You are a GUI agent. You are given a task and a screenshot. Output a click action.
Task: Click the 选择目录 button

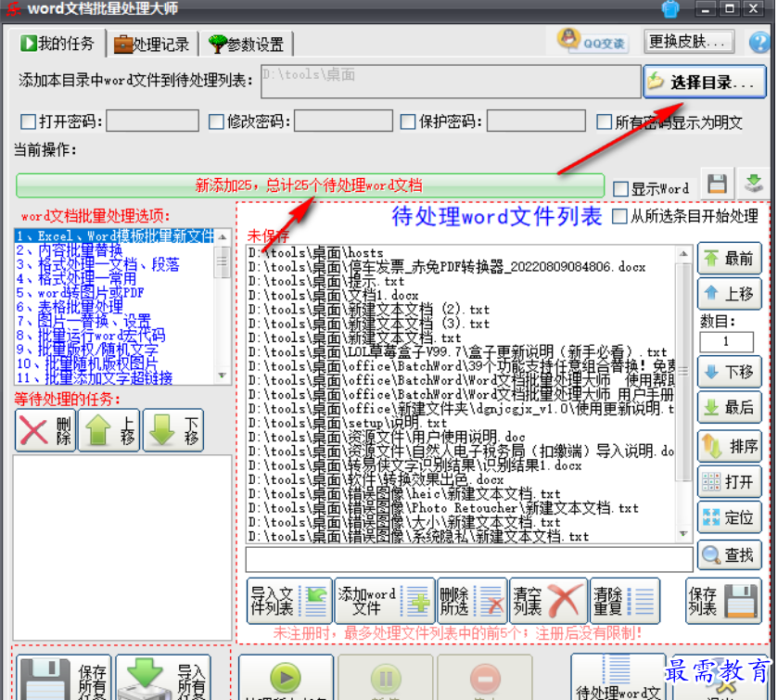pyautogui.click(x=705, y=82)
